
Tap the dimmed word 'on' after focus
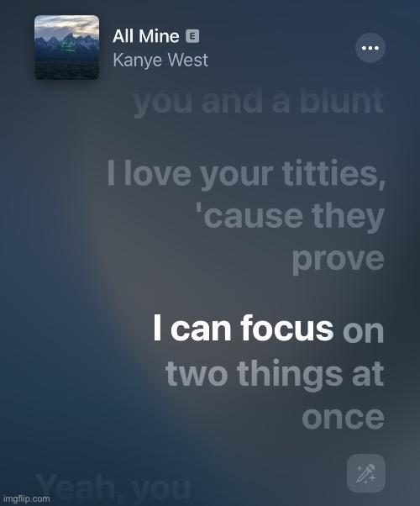pyautogui.click(x=363, y=332)
